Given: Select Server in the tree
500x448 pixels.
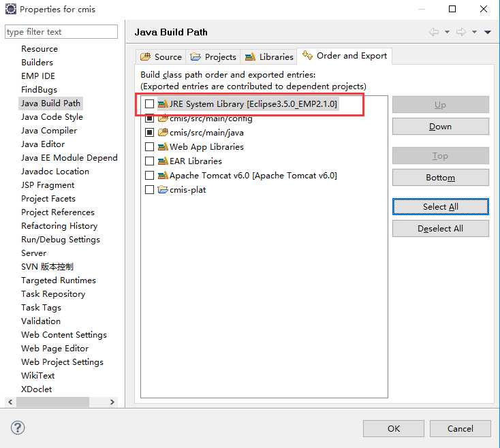Looking at the screenshot, I should coord(34,253).
